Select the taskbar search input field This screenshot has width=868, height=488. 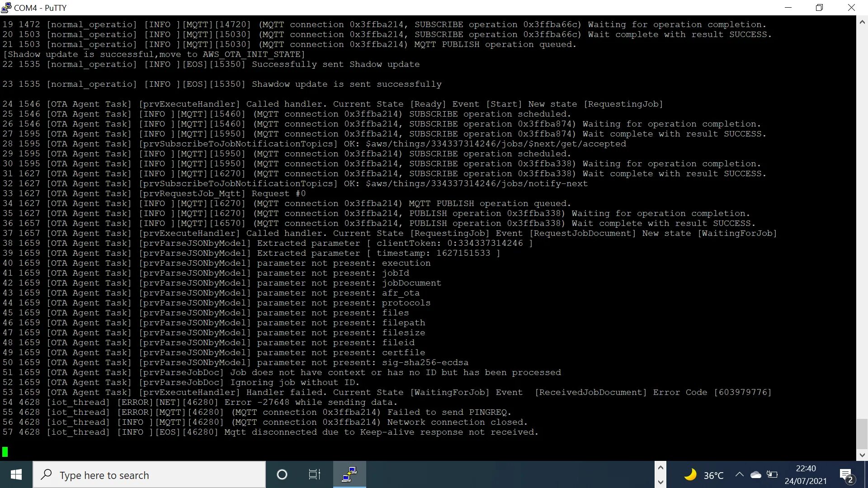click(150, 475)
